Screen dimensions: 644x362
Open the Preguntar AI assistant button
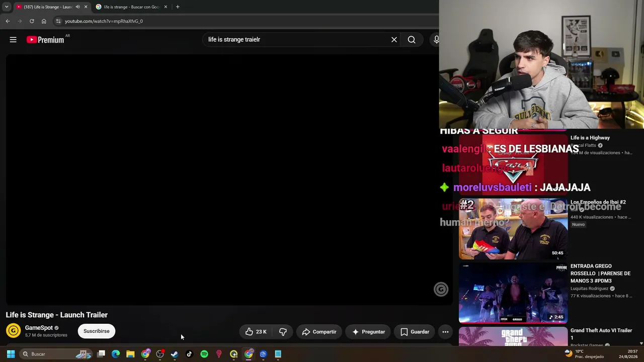(x=369, y=332)
